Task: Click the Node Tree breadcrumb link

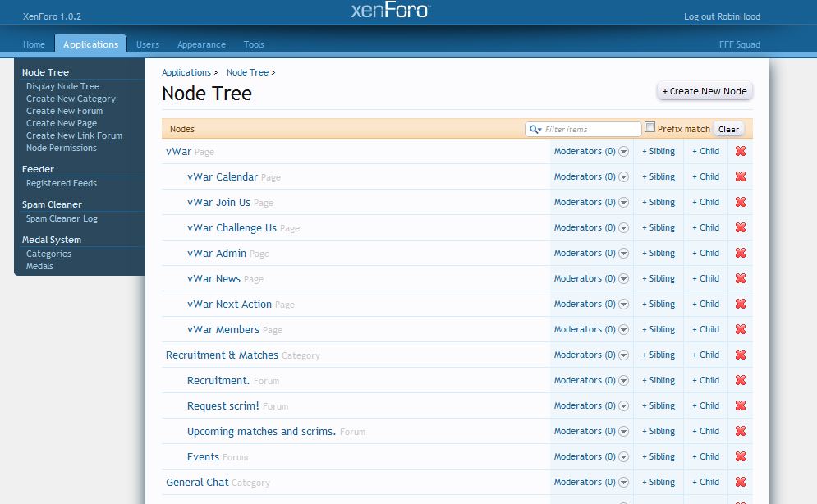Action: point(247,72)
